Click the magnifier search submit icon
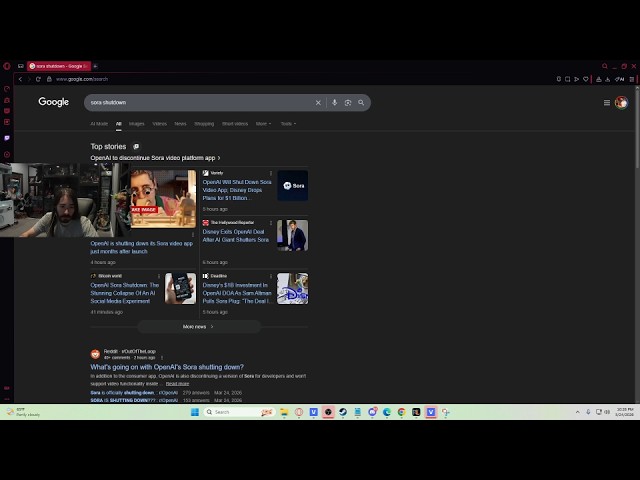The height and width of the screenshot is (480, 640). (x=361, y=102)
